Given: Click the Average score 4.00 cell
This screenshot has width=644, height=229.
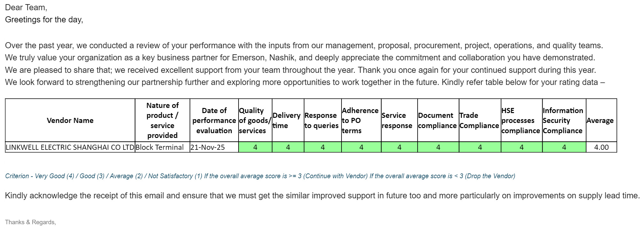Looking at the screenshot, I should click(601, 147).
